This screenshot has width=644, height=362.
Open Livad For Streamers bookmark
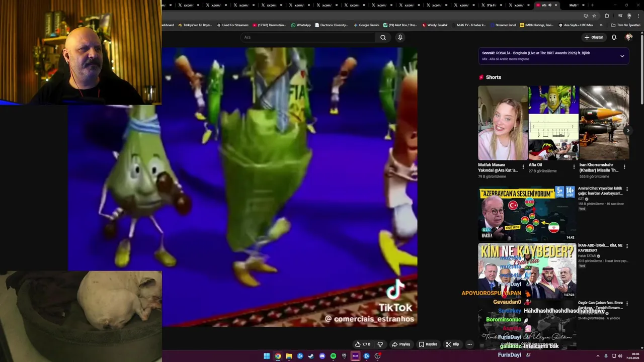coord(232,25)
